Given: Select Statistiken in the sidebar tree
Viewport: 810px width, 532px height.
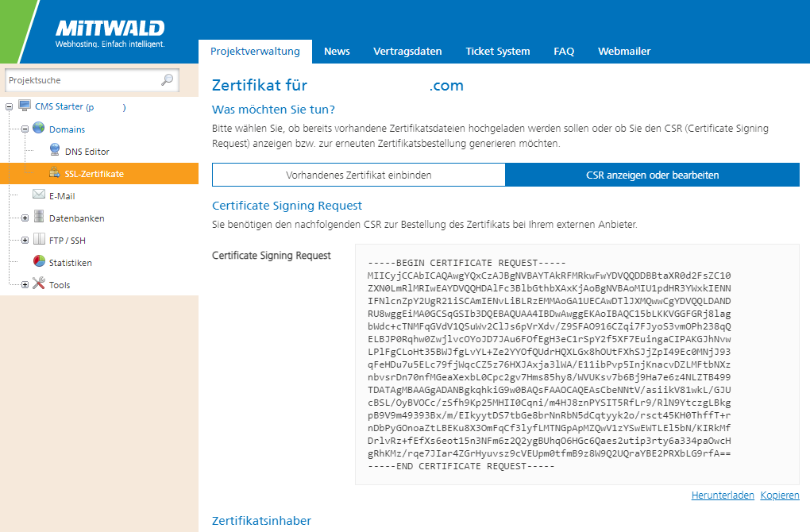Looking at the screenshot, I should [x=70, y=262].
